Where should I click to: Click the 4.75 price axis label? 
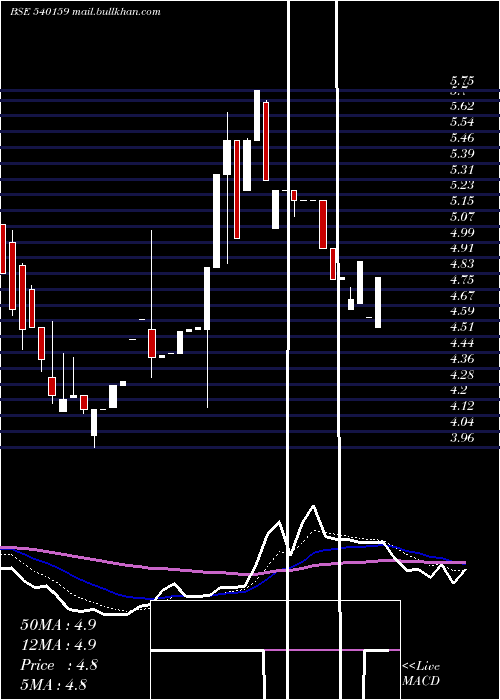pyautogui.click(x=462, y=280)
